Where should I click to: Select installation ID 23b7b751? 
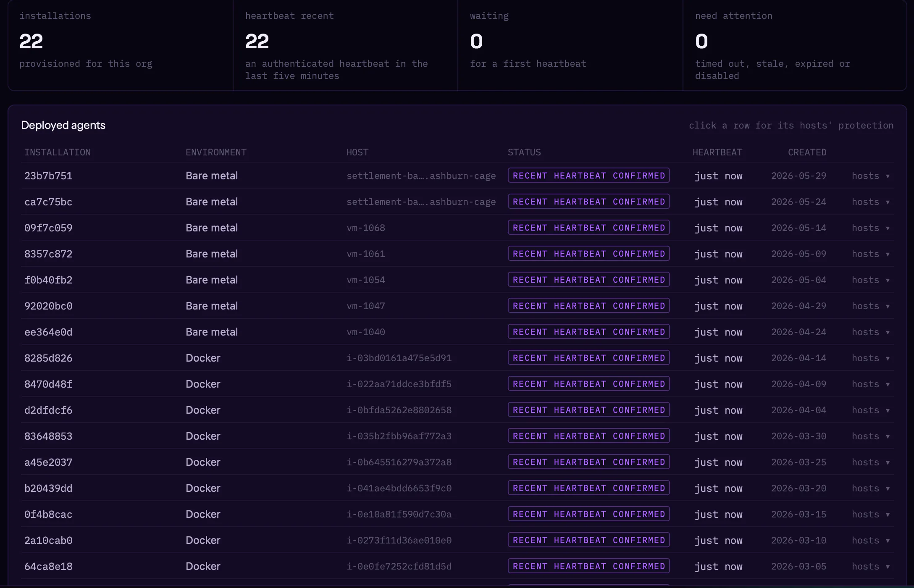click(48, 176)
